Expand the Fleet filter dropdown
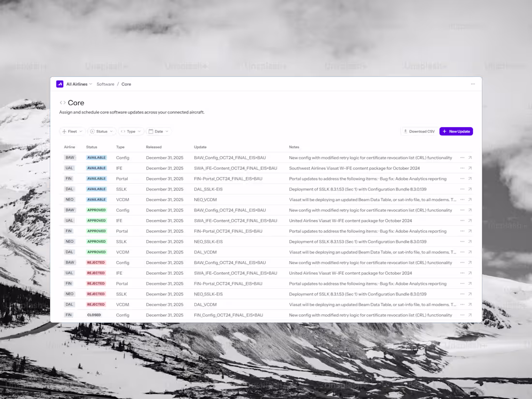This screenshot has height=399, width=532. click(72, 131)
